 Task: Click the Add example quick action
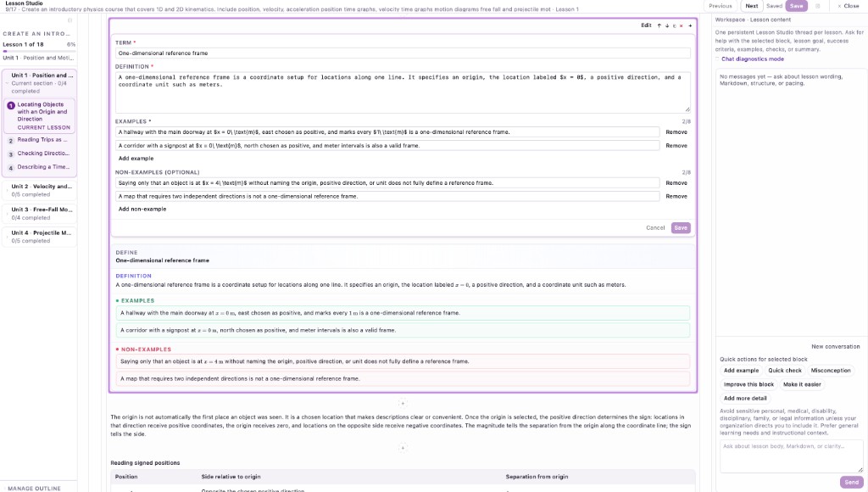click(x=741, y=370)
